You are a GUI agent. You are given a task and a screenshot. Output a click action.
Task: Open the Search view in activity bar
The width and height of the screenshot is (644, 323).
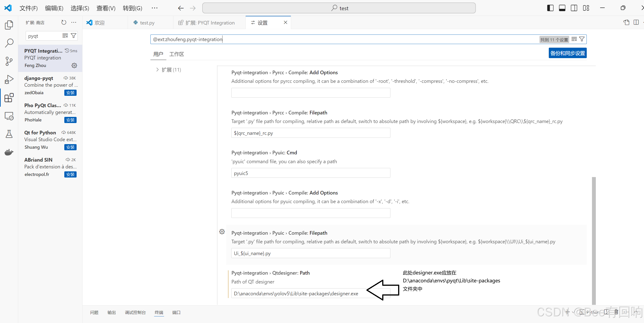pyautogui.click(x=9, y=43)
